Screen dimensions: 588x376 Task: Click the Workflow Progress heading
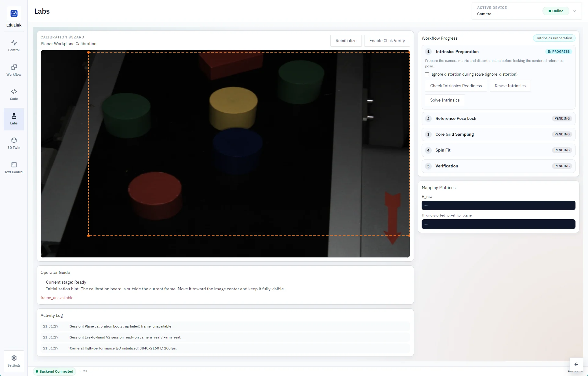pyautogui.click(x=439, y=38)
